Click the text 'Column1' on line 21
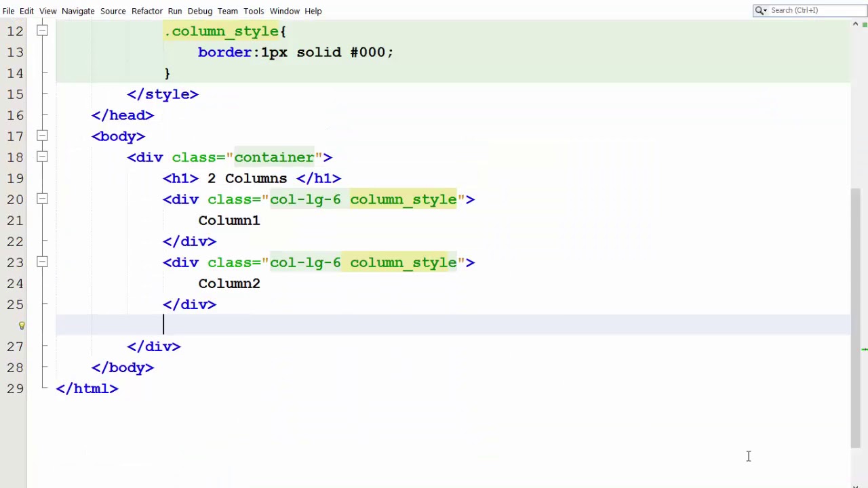868x488 pixels. pyautogui.click(x=229, y=220)
